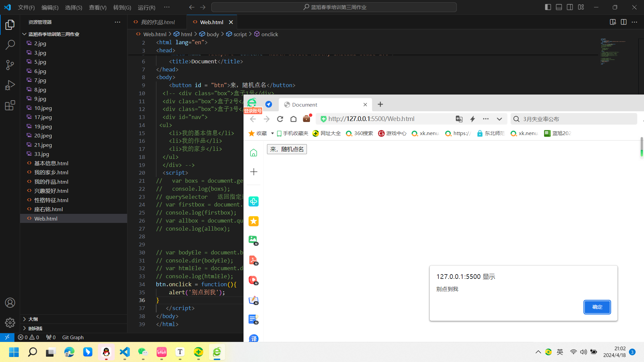Image resolution: width=644 pixels, height=362 pixels.
Task: Open the 收藏 bookmarks dropdown arrow
Action: [x=272, y=133]
